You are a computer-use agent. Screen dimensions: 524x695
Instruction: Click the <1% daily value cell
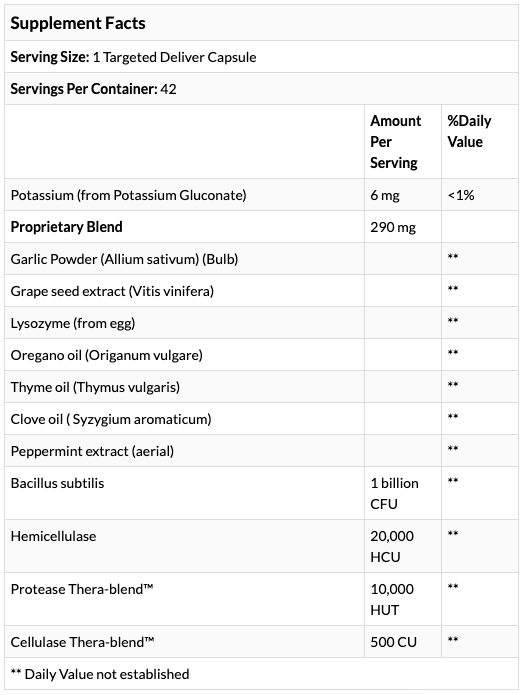pyautogui.click(x=461, y=195)
